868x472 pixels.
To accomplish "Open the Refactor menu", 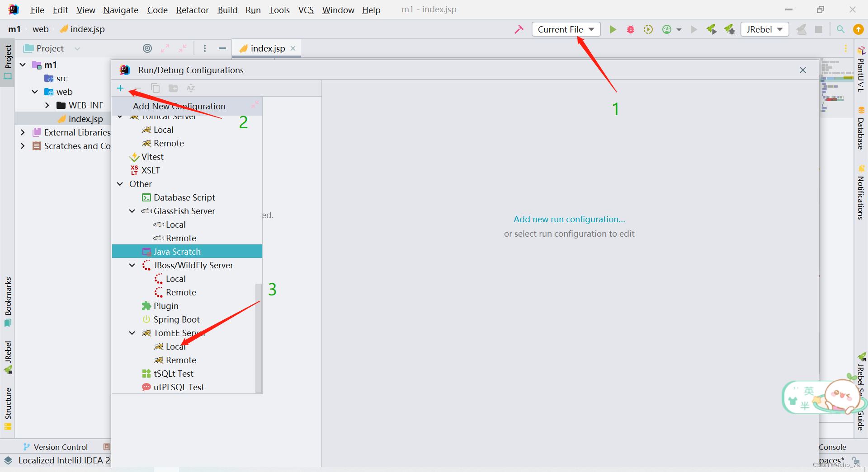I will [x=192, y=10].
